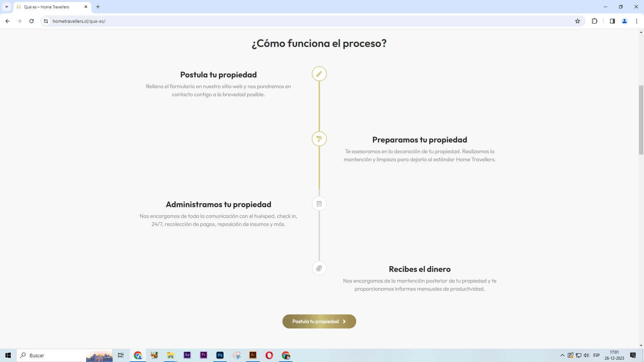This screenshot has height=362, width=644.
Task: Expand the tab search dropdown arrow
Action: pyautogui.click(x=6, y=7)
